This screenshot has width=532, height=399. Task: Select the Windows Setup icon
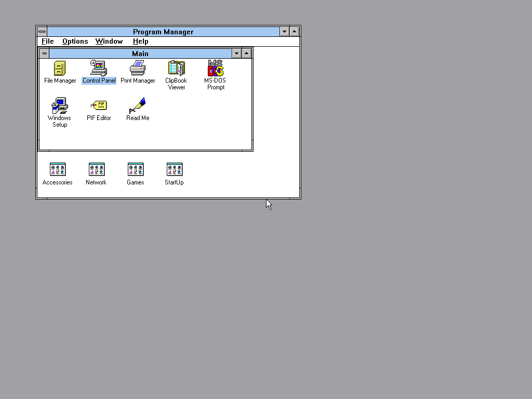(x=60, y=106)
